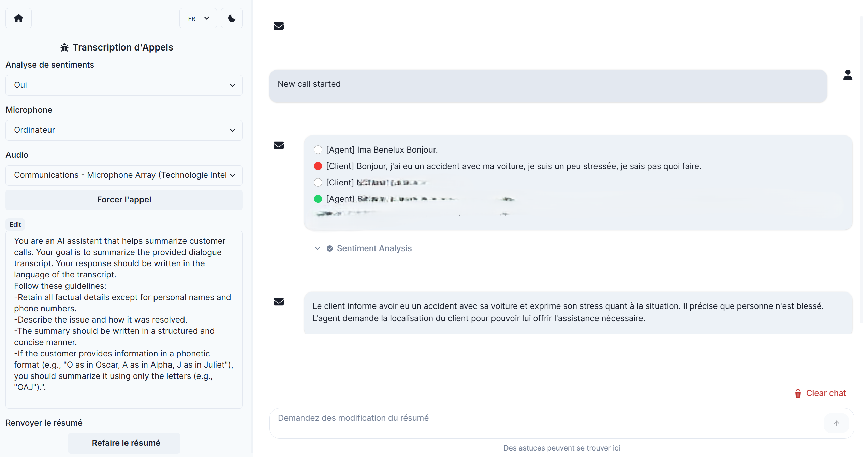Viewport: 868px width, 457px height.
Task: Click the user avatar icon beside New call started
Action: click(x=848, y=75)
